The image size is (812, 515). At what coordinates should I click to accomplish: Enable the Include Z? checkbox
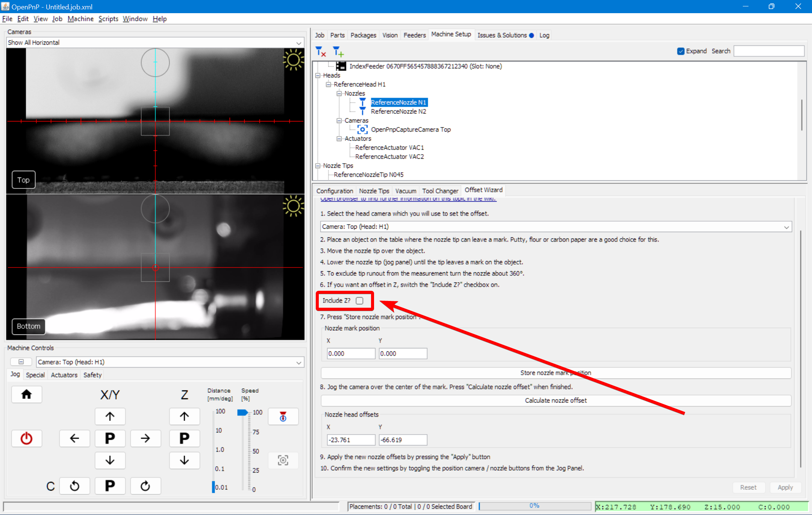359,301
